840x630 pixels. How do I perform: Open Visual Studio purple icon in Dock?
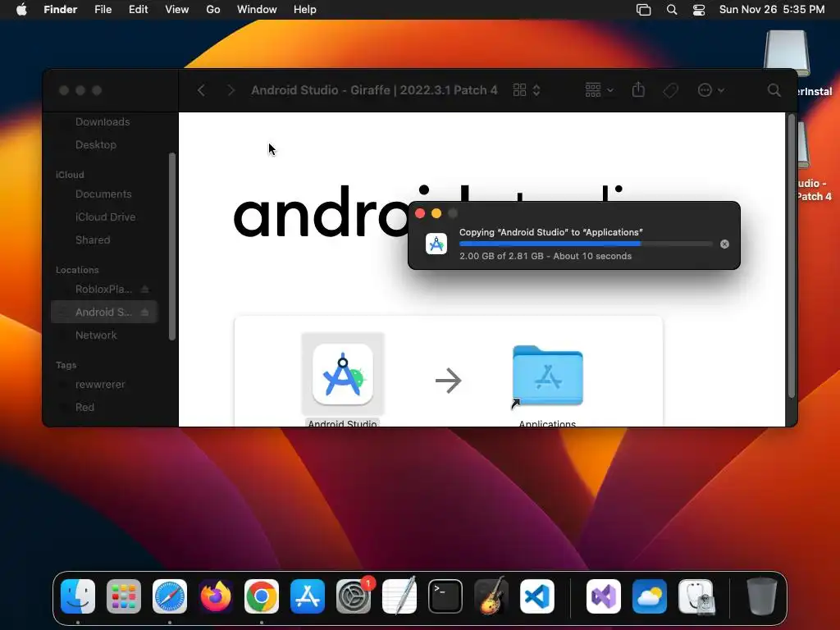[x=604, y=596]
